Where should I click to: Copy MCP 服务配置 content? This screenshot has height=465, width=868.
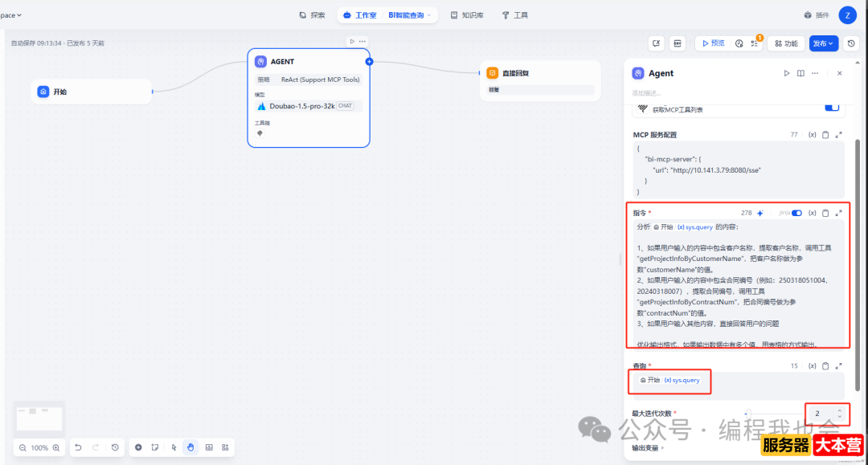pos(825,135)
